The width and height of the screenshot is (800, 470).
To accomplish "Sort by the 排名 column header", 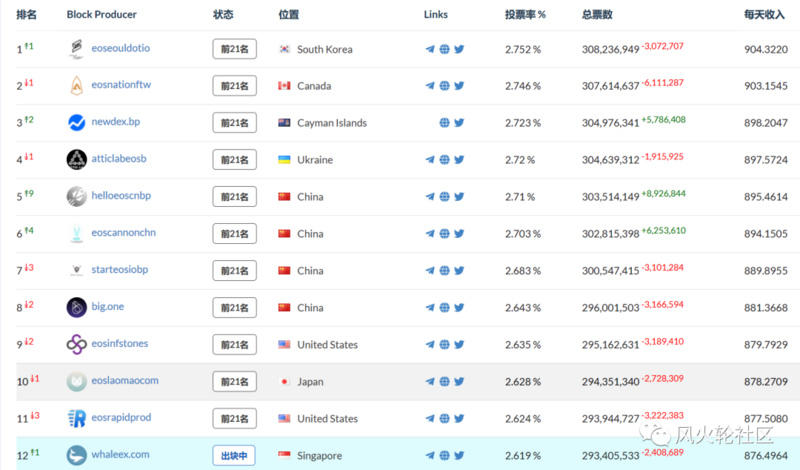I will (27, 14).
